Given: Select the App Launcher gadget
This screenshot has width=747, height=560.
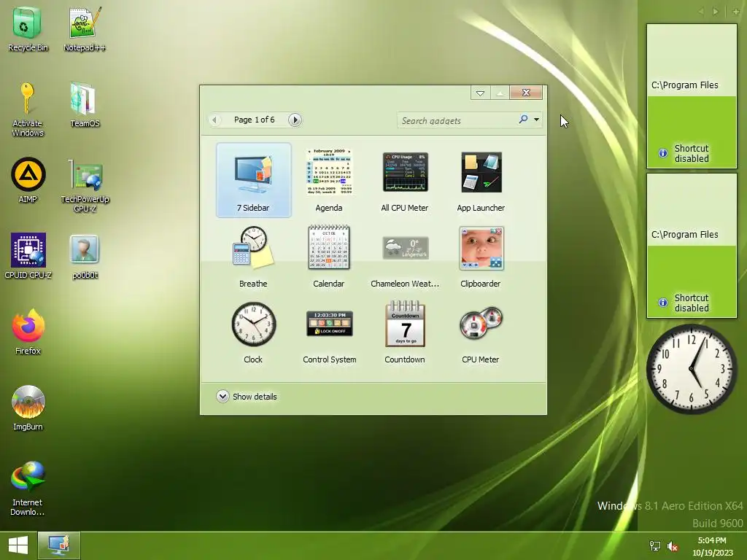Looking at the screenshot, I should point(481,180).
